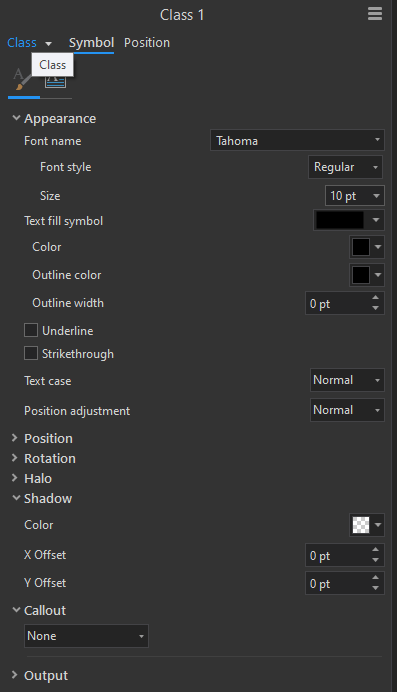Increase Y Offset with up arrow
Screen dimensions: 397x692
point(375,578)
